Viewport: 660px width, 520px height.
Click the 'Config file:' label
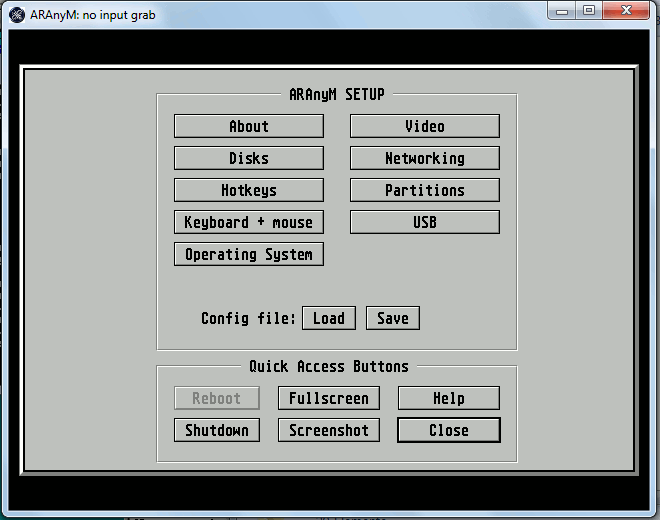pyautogui.click(x=248, y=318)
